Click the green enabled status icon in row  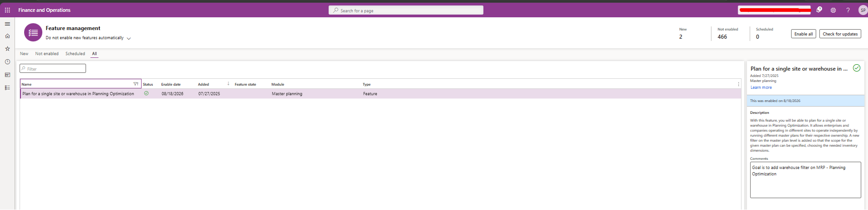pyautogui.click(x=146, y=93)
